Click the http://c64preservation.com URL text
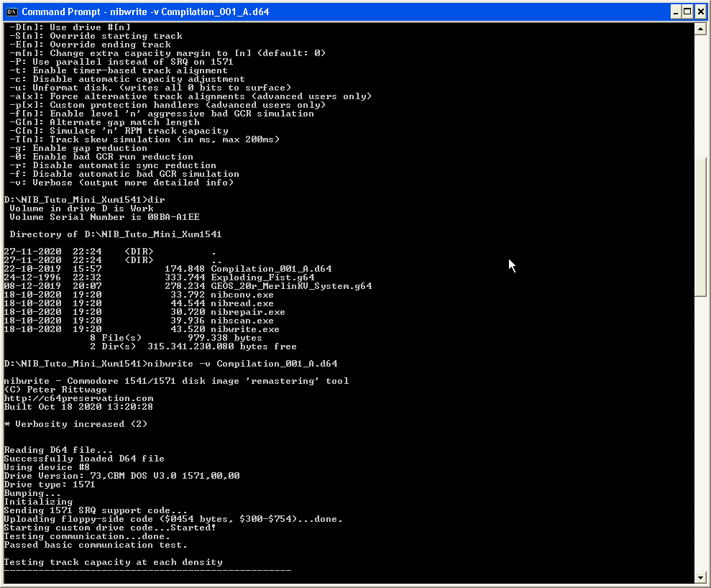This screenshot has height=588, width=711. point(79,398)
